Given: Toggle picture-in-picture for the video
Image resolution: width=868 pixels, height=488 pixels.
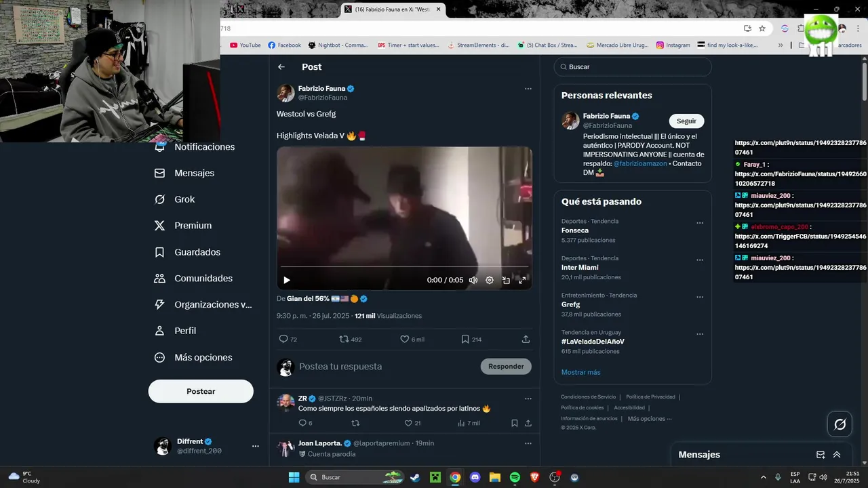Looking at the screenshot, I should pos(506,280).
